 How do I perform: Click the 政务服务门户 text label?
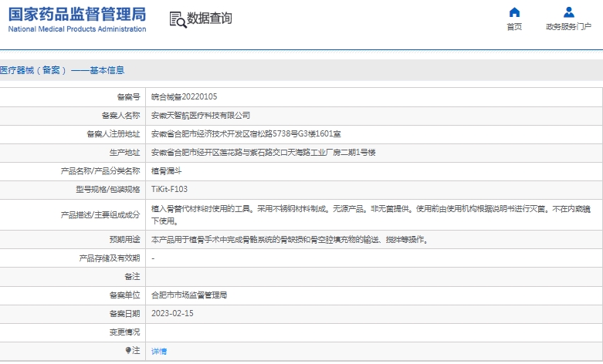click(x=568, y=26)
